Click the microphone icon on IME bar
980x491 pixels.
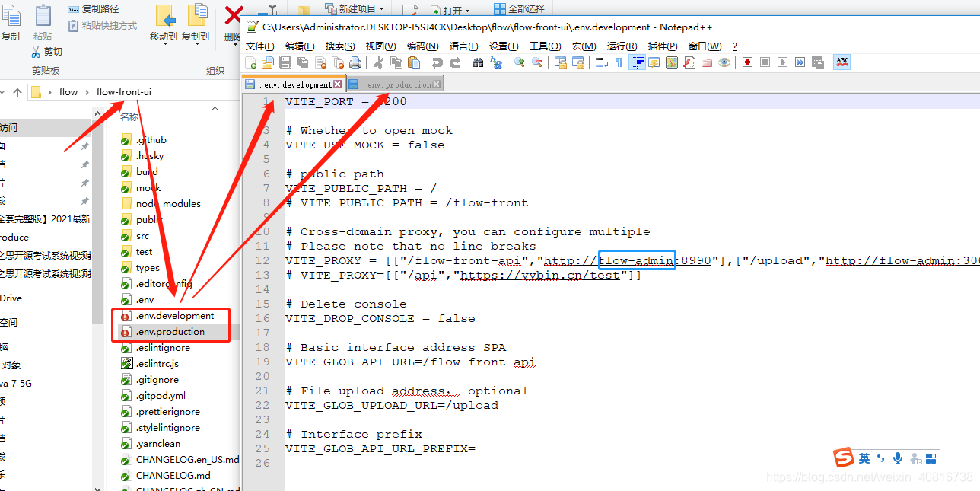tap(899, 458)
